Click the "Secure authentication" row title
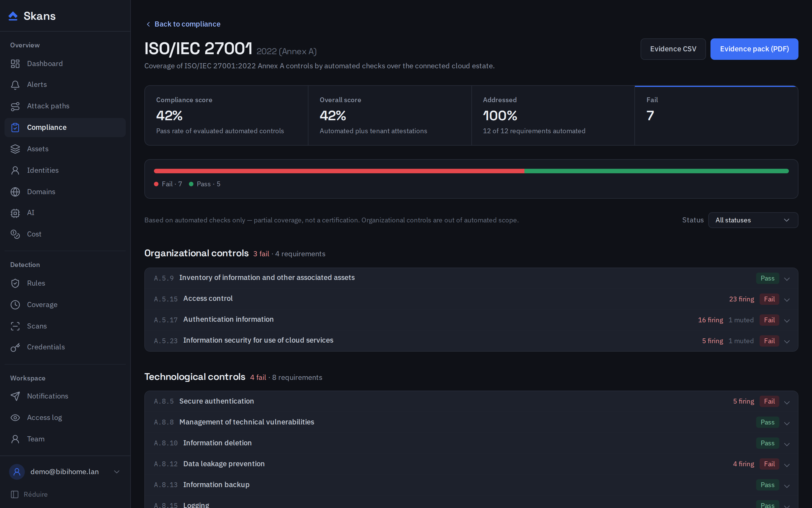The height and width of the screenshot is (508, 812). click(217, 401)
